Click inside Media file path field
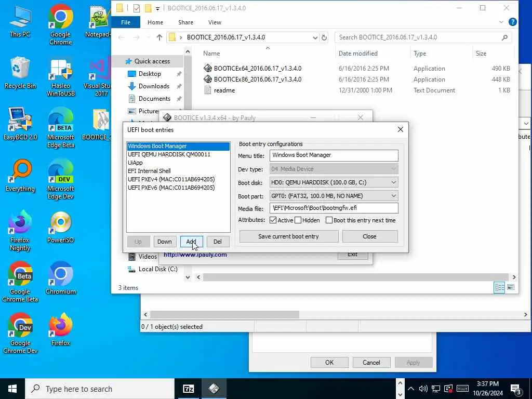Screen dimensions: 532x399 click(x=334, y=208)
